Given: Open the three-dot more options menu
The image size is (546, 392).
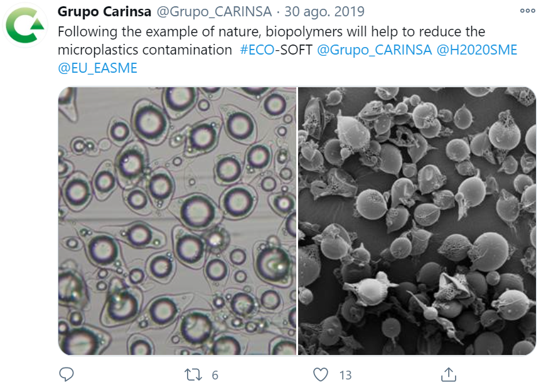Looking at the screenshot, I should [x=528, y=11].
